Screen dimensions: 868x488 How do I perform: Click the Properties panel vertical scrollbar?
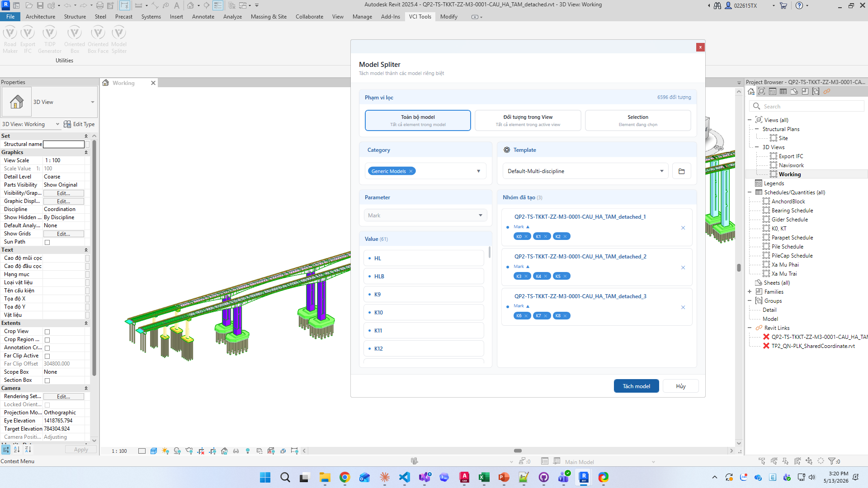(x=94, y=258)
